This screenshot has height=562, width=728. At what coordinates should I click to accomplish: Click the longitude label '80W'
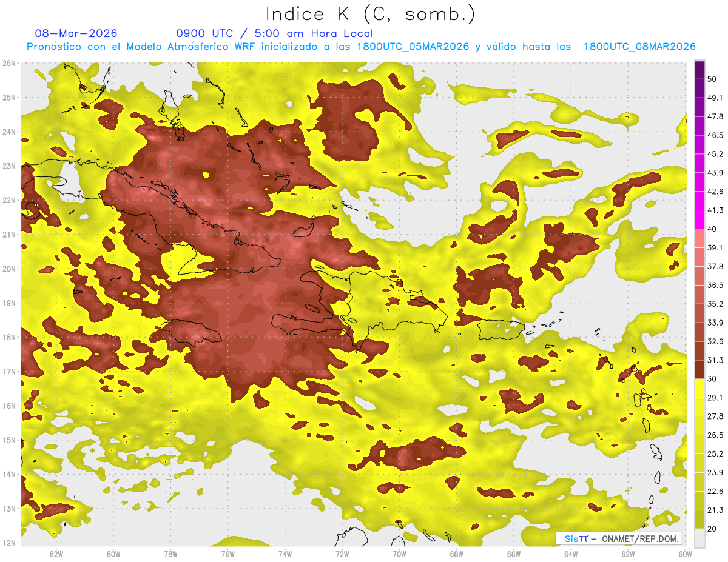coord(113,554)
